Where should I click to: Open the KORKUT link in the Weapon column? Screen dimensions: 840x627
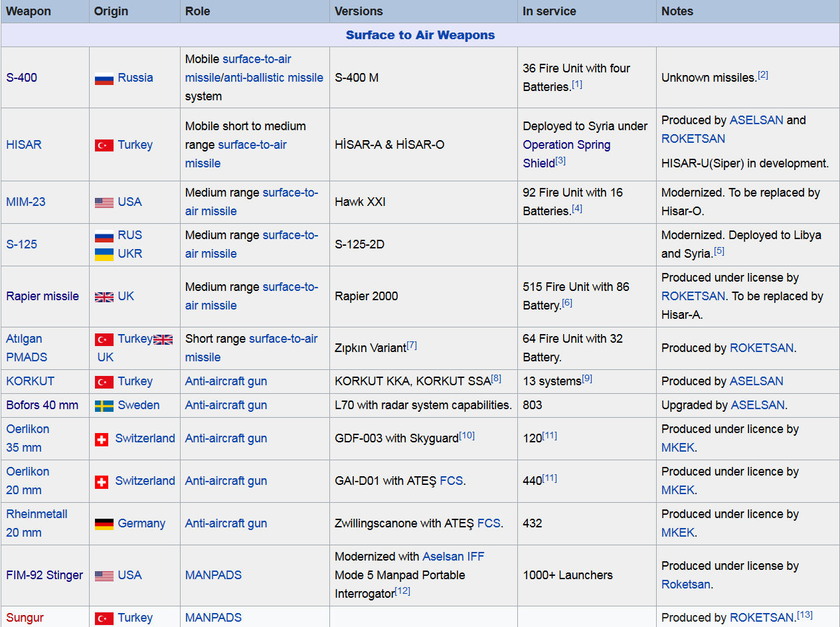[31, 381]
